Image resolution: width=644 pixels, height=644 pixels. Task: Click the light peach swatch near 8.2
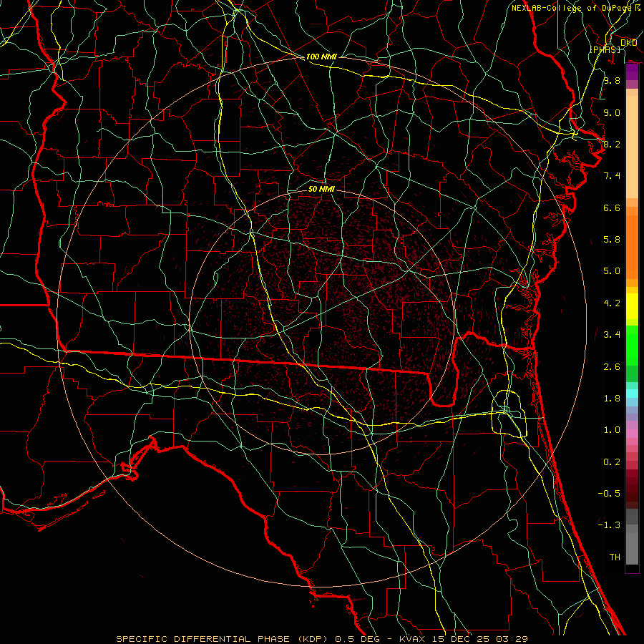click(632, 143)
